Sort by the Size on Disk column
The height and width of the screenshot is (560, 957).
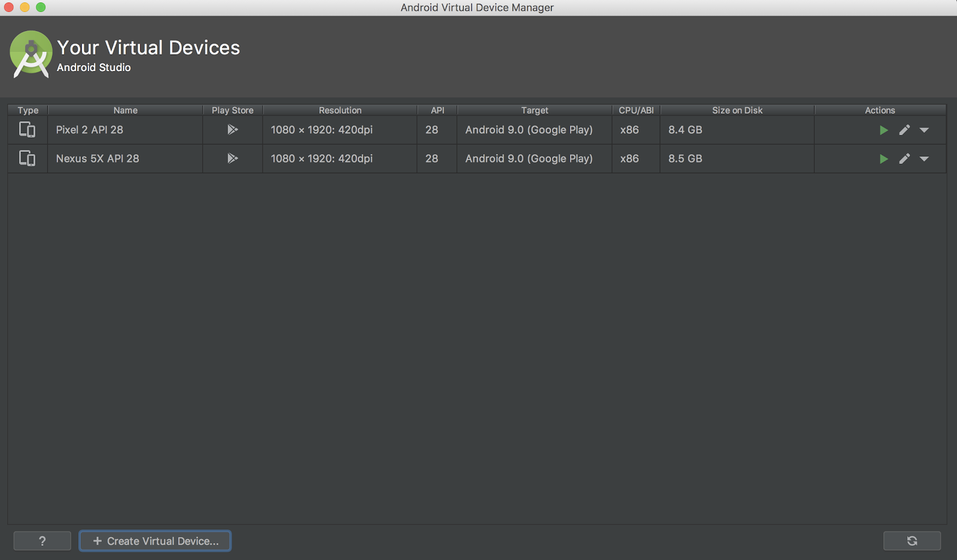737,111
